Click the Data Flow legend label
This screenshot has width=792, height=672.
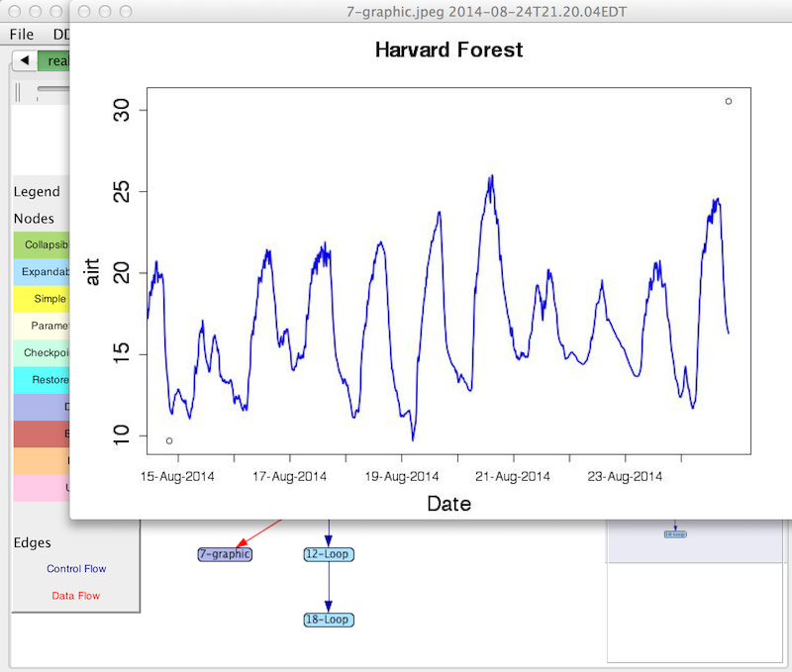[76, 596]
